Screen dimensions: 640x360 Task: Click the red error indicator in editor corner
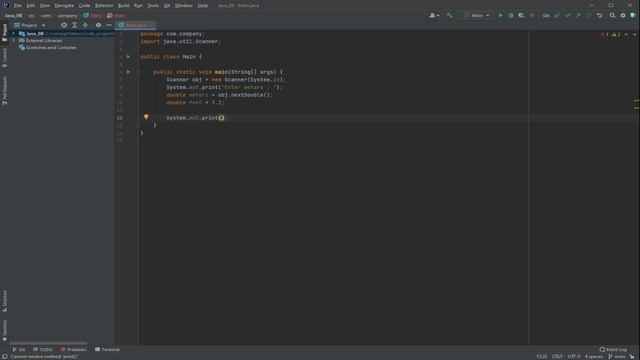604,35
